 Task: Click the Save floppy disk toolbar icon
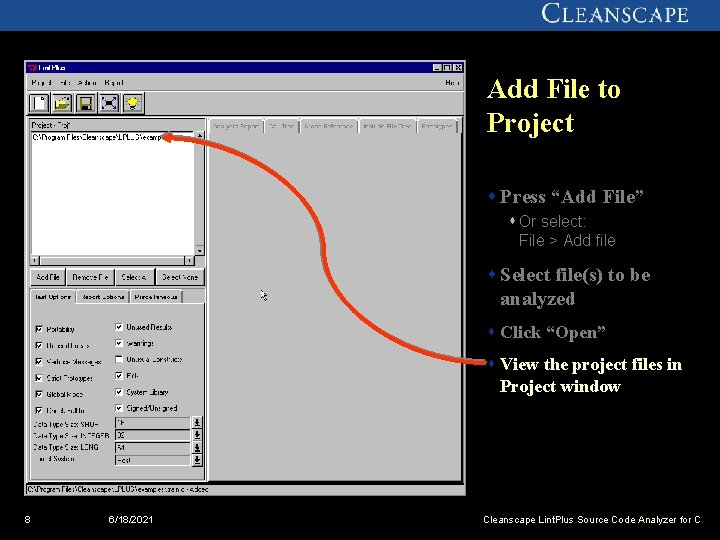85,103
